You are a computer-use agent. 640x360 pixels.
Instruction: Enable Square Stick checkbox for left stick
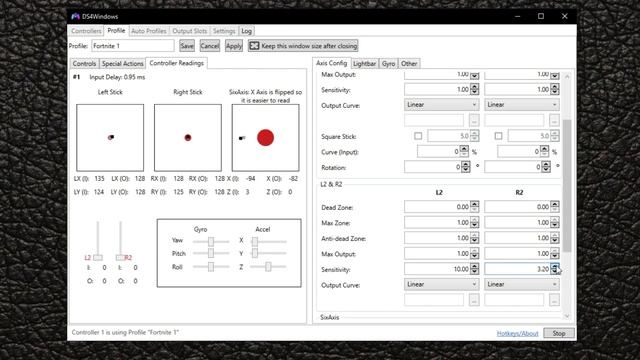pos(418,136)
